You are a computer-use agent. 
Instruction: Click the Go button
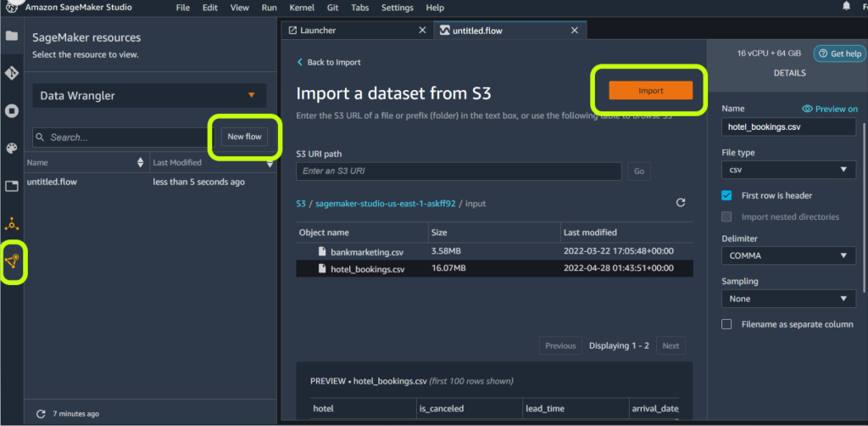click(x=639, y=171)
